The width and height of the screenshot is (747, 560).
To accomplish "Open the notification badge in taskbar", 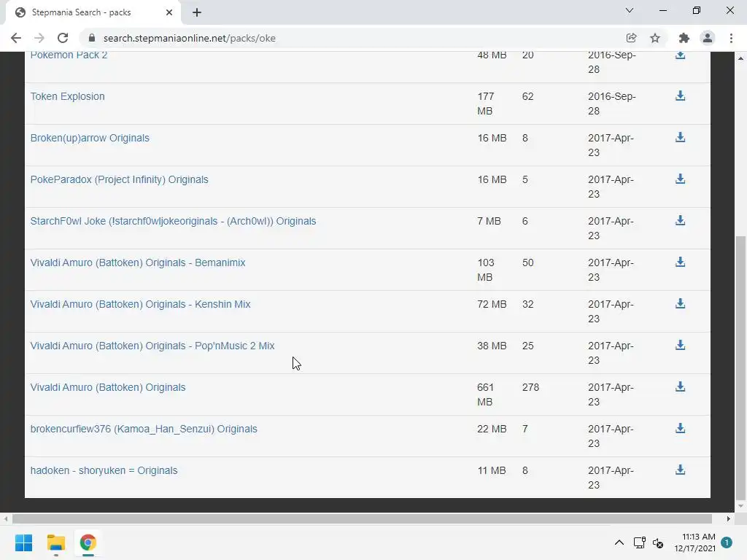I will 727,542.
